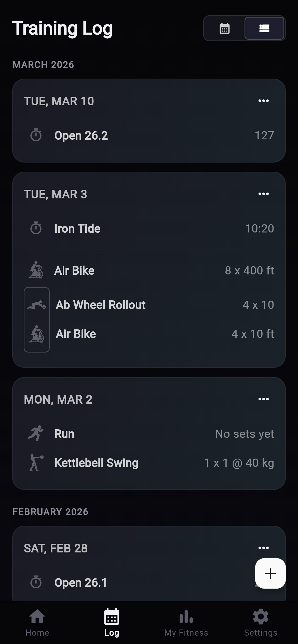Screen dimensions: 298x644
Task: Click the stopwatch icon beside Open 26.2
Action: pos(36,135)
